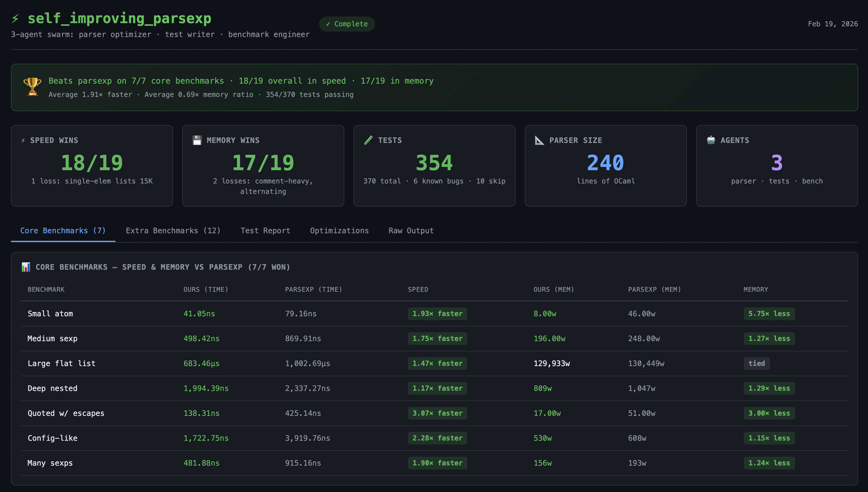Click the trophy icon in banner
868x492 pixels.
(x=32, y=87)
